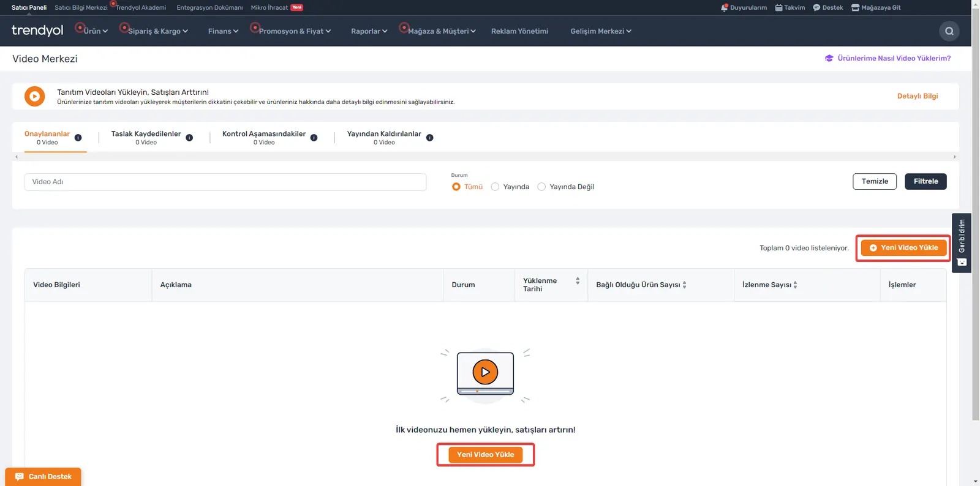
Task: Select the Yayında Değil radio button
Action: point(541,187)
